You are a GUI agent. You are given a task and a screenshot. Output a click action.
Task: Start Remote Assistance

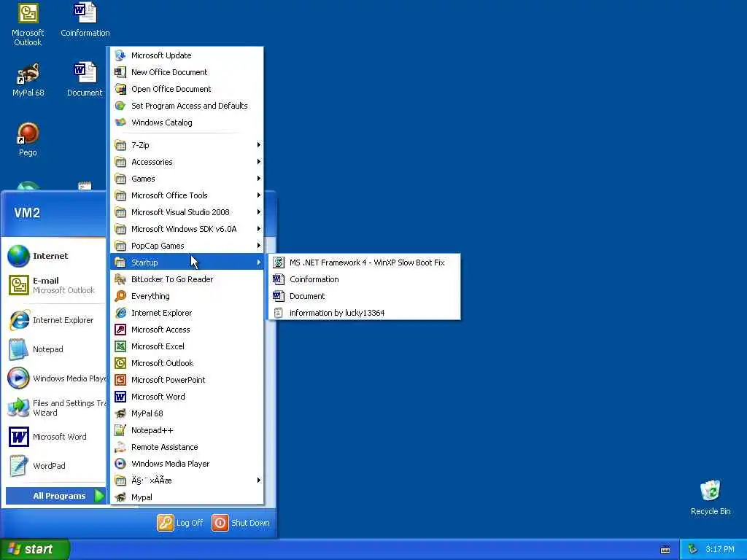tap(187, 447)
